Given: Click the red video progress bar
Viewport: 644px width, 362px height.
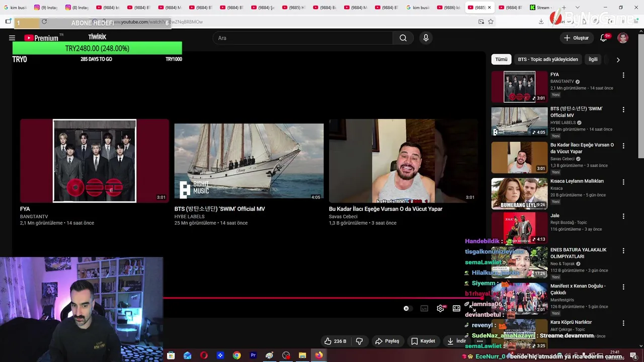Looking at the screenshot, I should (322, 298).
